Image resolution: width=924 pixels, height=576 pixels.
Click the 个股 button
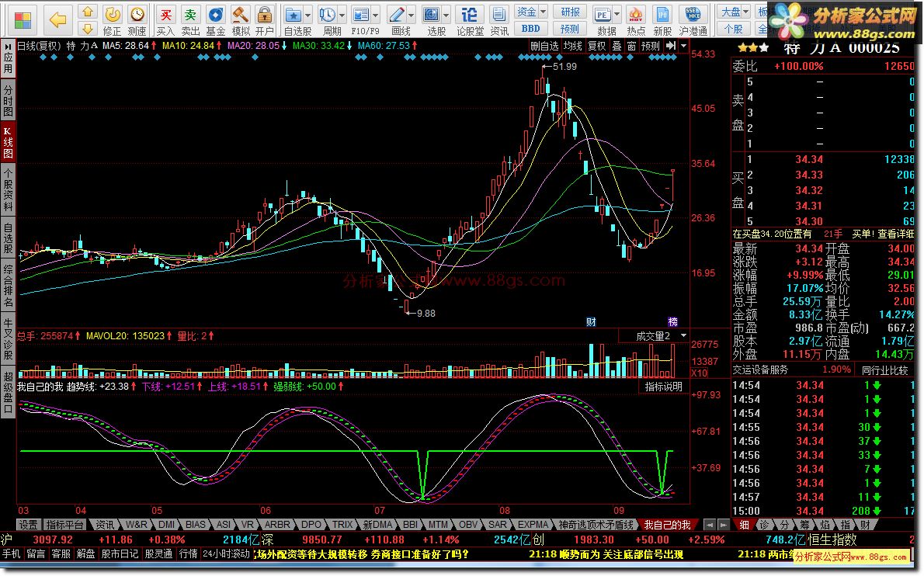pos(734,28)
